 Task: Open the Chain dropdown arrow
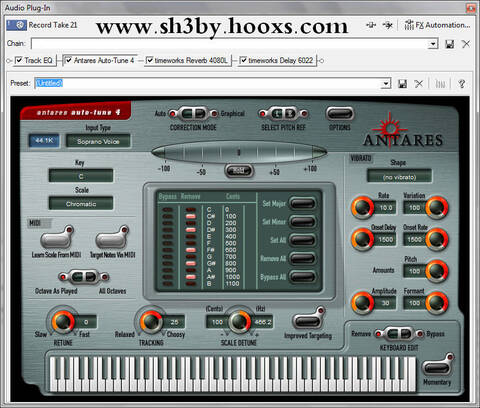point(433,44)
